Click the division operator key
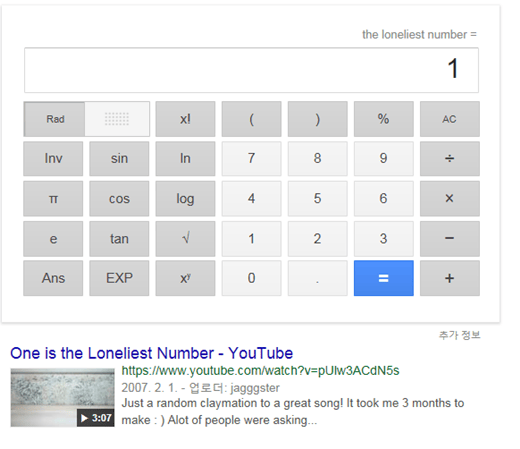Screen dimensions: 520x449 [450, 158]
